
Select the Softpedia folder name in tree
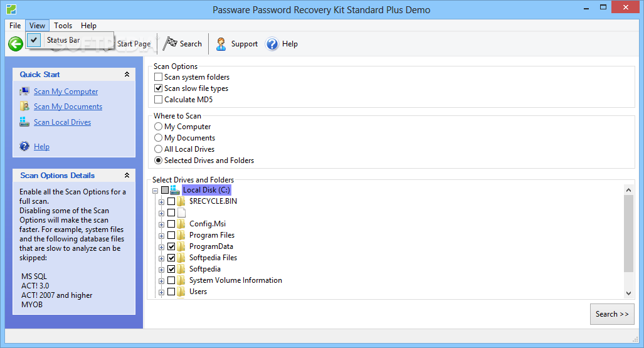pos(205,269)
